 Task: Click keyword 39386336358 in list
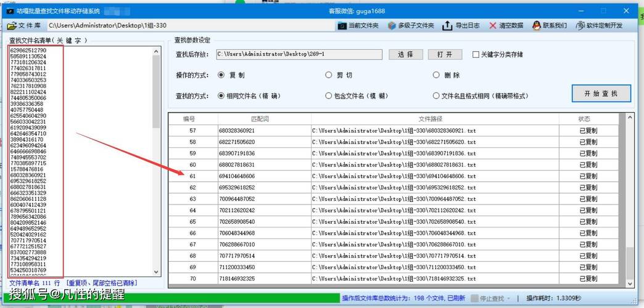(27, 103)
